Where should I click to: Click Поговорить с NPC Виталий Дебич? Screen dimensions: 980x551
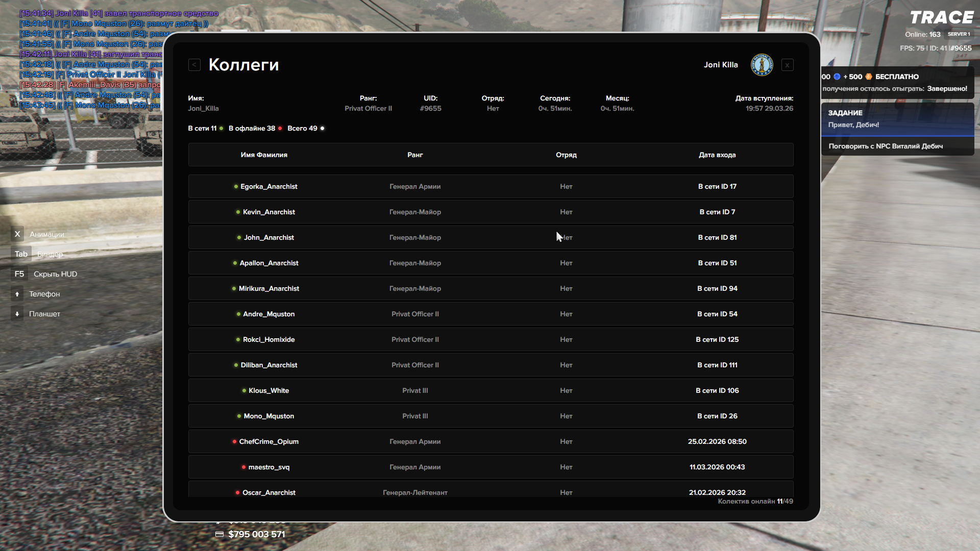[886, 146]
